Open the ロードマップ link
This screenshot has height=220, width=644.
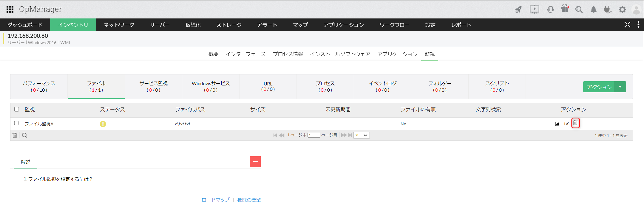pos(216,200)
